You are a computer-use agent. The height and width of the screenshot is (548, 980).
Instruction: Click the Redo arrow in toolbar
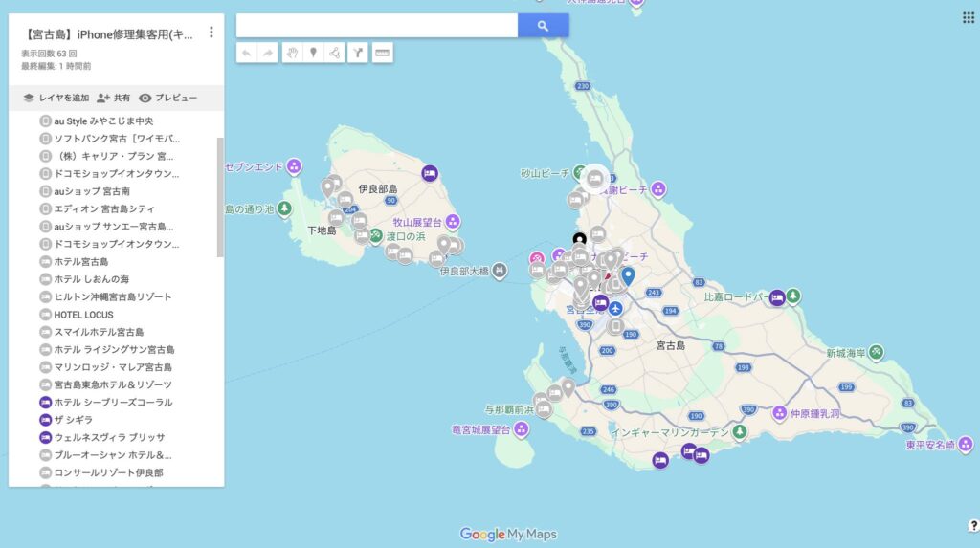[268, 54]
